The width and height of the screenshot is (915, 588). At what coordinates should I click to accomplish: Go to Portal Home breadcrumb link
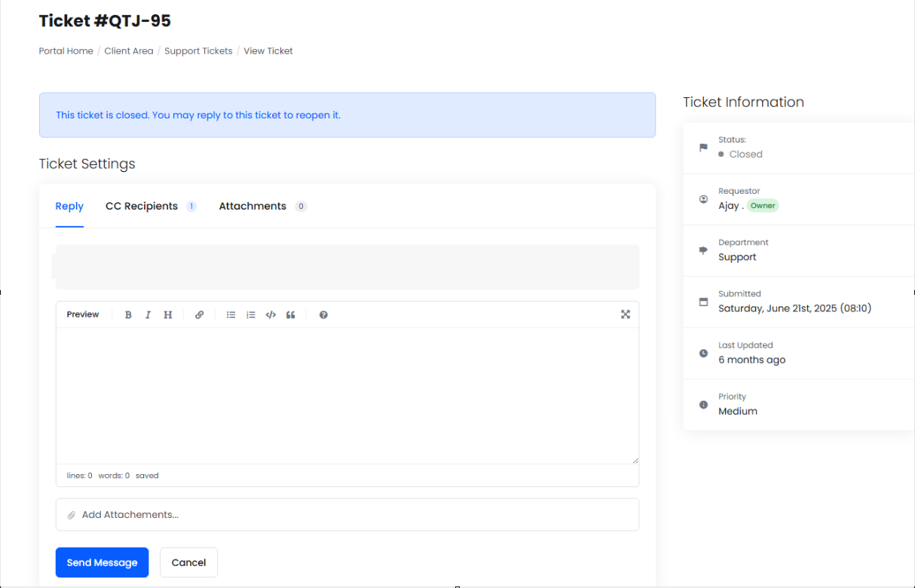pyautogui.click(x=66, y=51)
